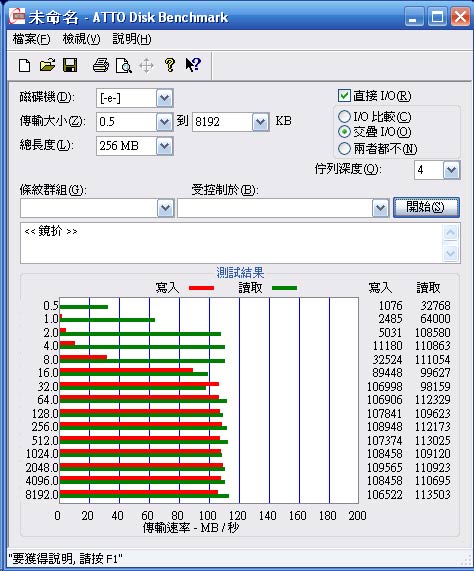Select the I/O 比較 radio option
This screenshot has width=474, height=571.
pos(344,117)
